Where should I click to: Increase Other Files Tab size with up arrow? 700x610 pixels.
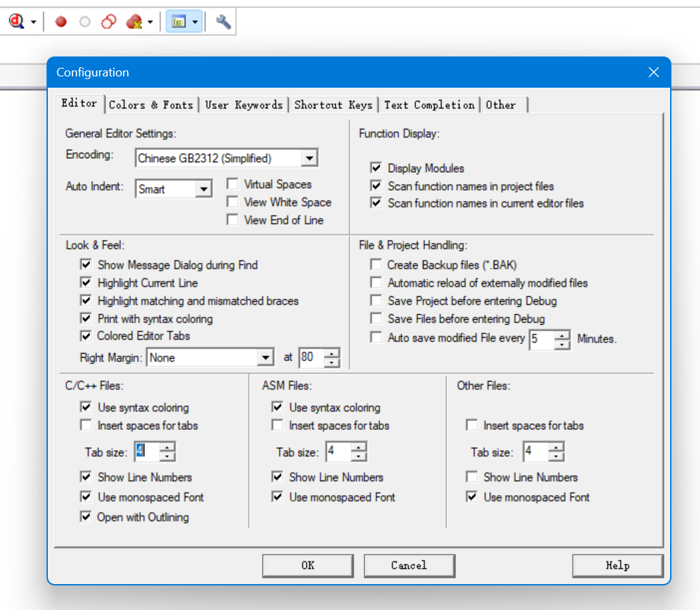coord(556,447)
